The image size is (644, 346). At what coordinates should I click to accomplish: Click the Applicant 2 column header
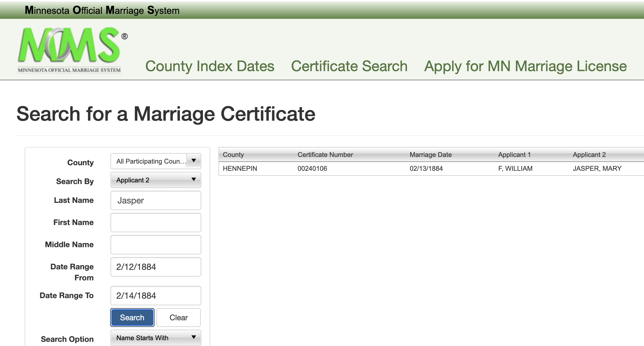point(589,155)
